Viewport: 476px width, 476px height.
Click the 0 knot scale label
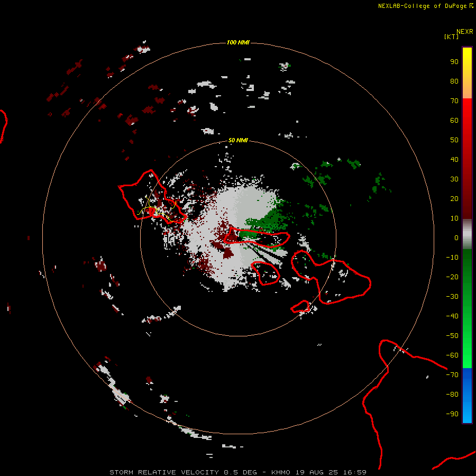coord(456,237)
